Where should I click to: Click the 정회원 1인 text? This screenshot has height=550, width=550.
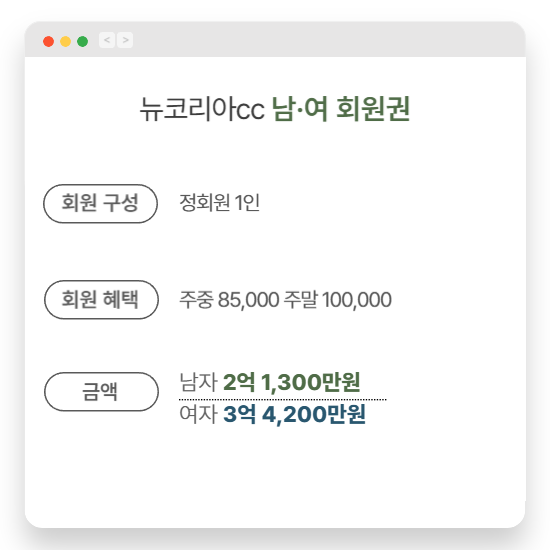click(x=220, y=203)
